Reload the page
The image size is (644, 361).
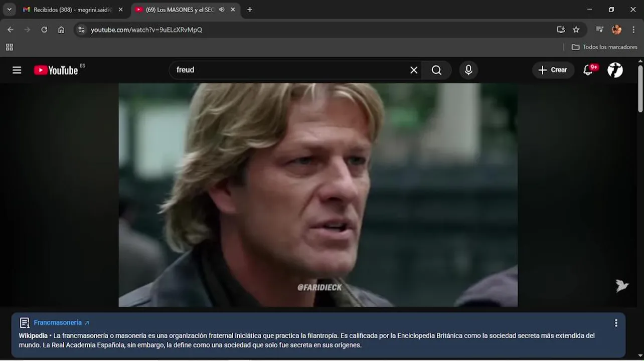click(44, 30)
